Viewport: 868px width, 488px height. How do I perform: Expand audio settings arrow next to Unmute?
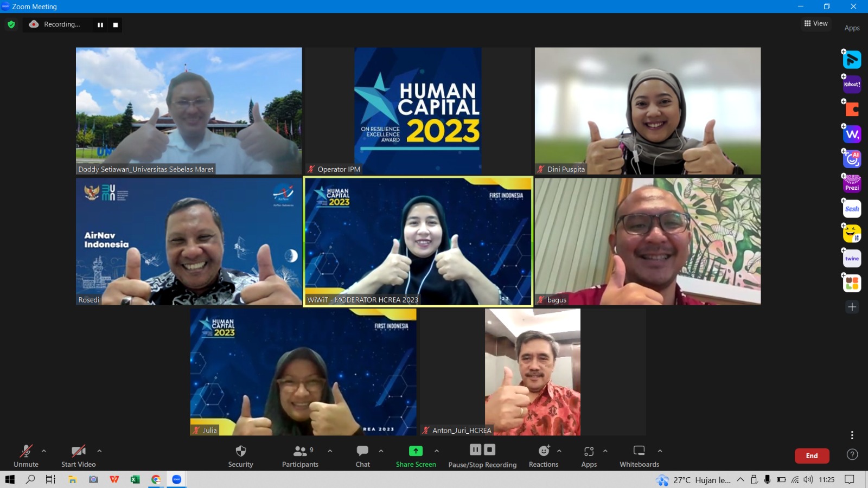pos(44,451)
